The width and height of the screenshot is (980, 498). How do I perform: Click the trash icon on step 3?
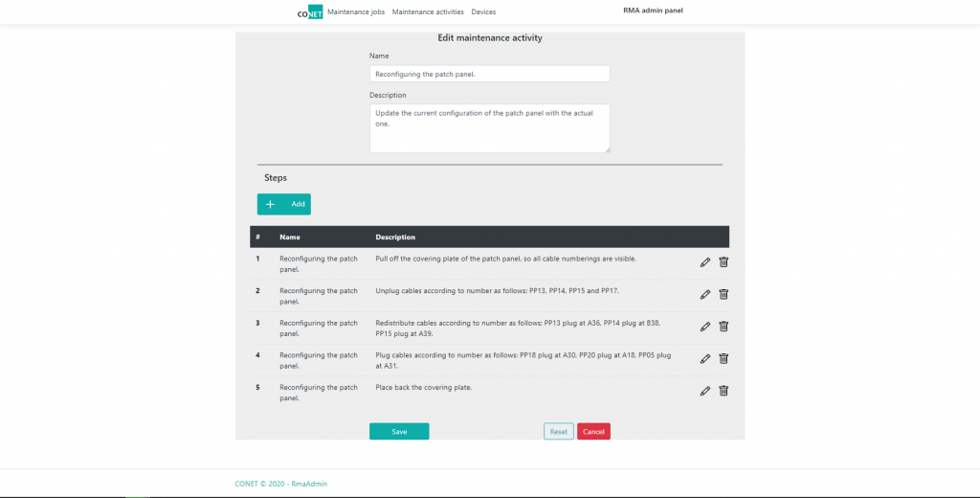click(x=724, y=327)
